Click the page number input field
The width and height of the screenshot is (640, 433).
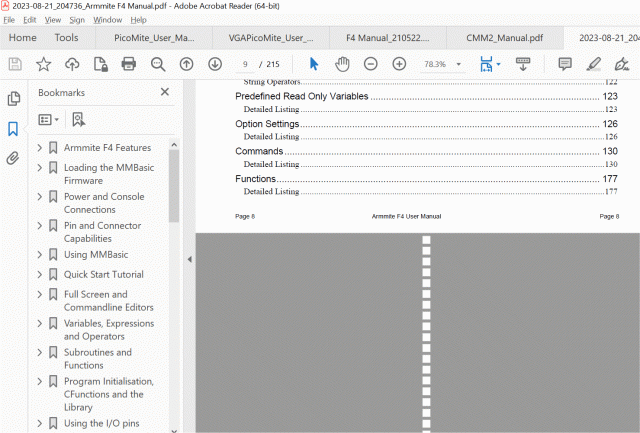tap(246, 64)
